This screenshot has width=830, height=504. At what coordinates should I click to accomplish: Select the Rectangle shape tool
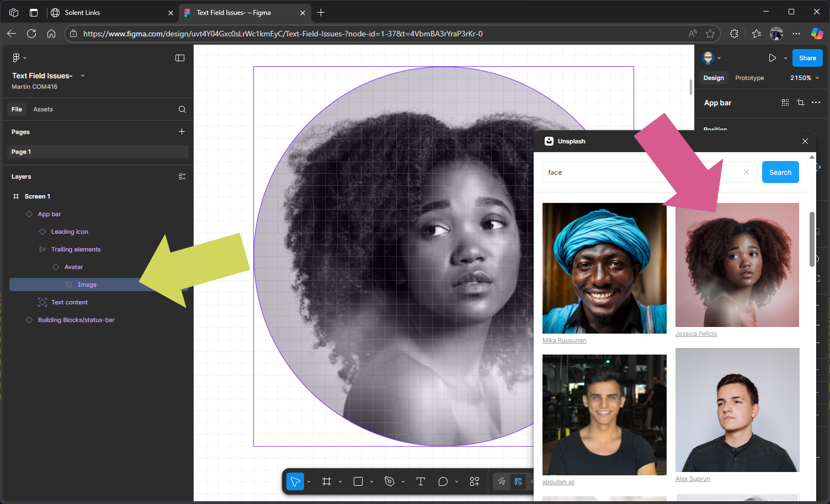tap(358, 481)
